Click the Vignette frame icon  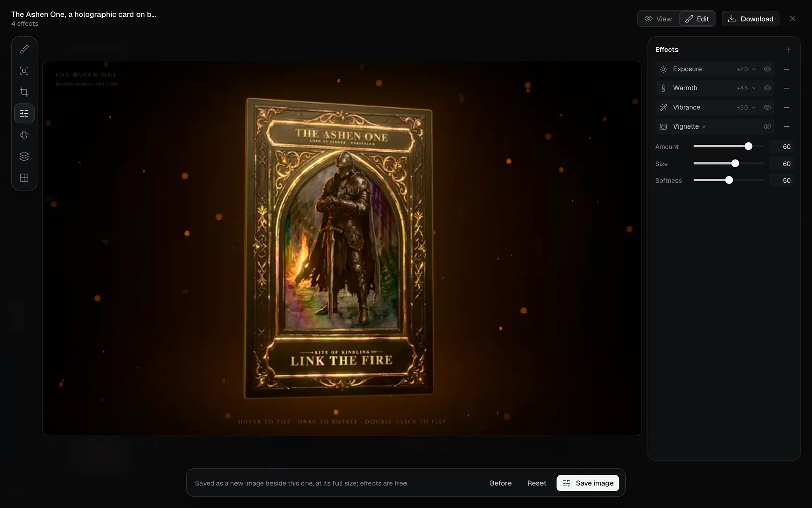[x=663, y=126]
